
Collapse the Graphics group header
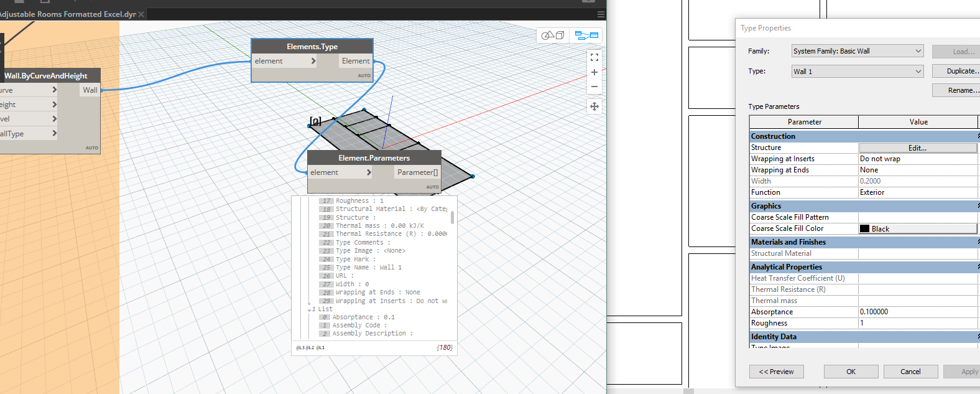[x=864, y=206]
